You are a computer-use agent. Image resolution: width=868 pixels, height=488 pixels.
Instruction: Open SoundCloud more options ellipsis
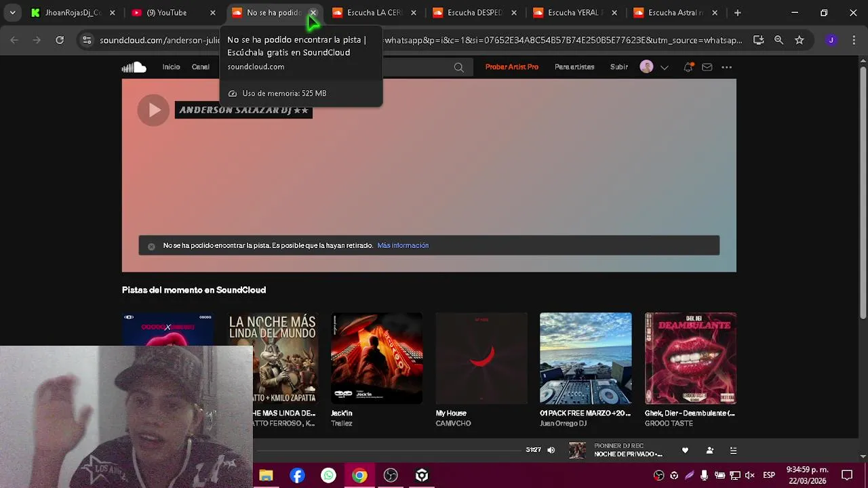click(727, 67)
